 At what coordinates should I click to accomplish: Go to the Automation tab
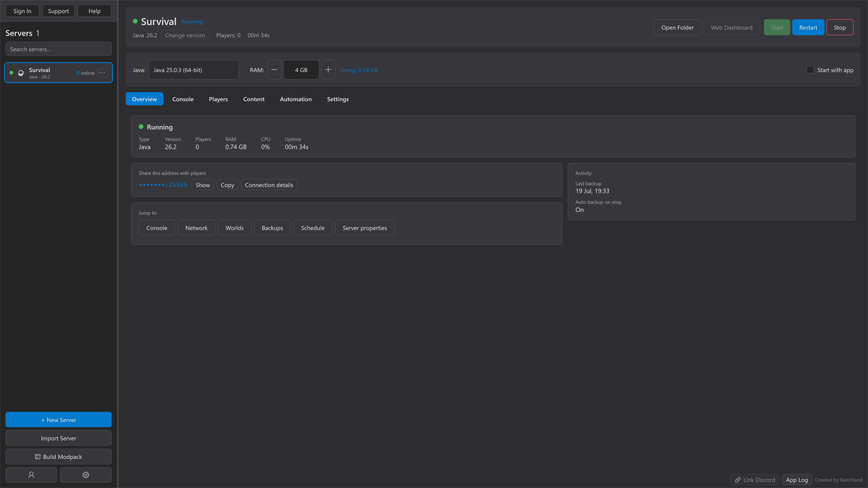(296, 99)
